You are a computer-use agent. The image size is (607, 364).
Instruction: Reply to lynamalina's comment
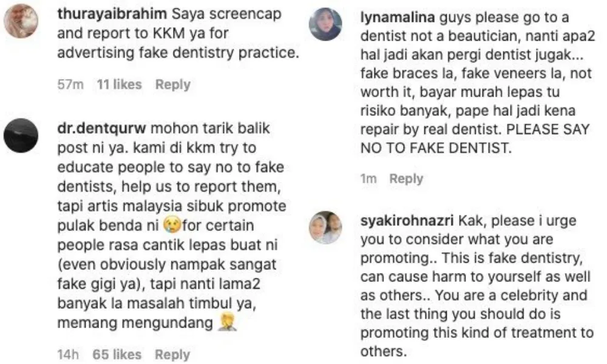[x=406, y=178]
